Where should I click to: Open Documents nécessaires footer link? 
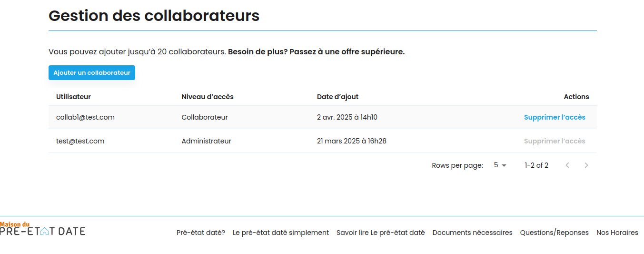point(473,233)
